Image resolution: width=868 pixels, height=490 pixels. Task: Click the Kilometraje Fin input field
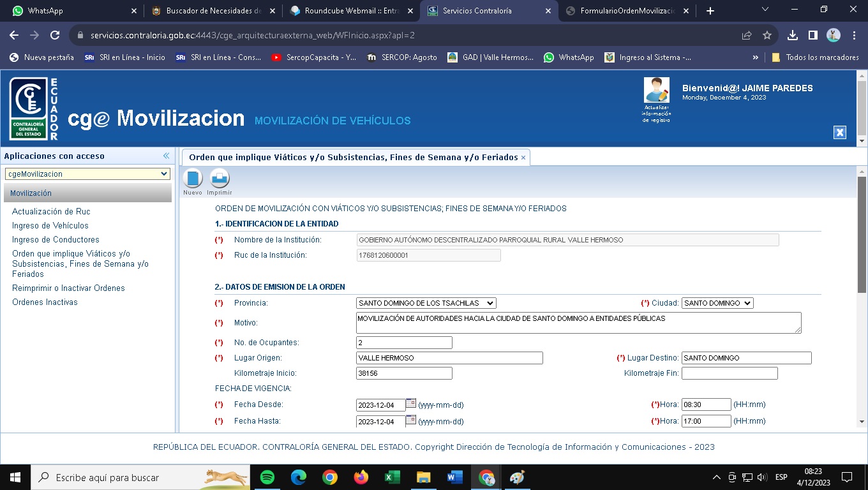[730, 373]
